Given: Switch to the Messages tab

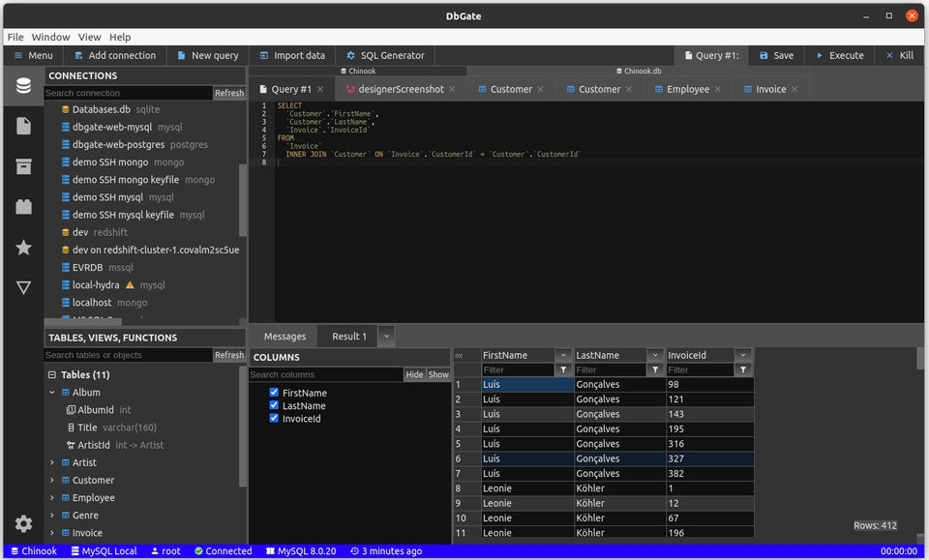Looking at the screenshot, I should [285, 336].
